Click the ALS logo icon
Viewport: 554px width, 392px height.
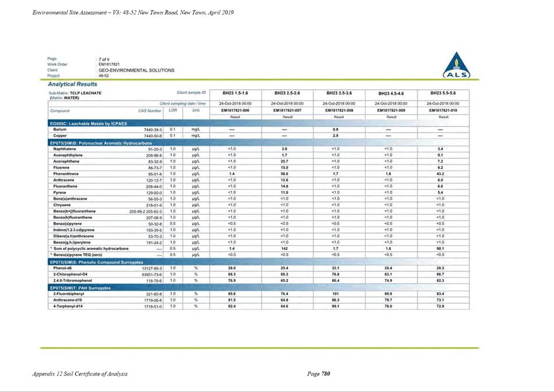pos(457,65)
